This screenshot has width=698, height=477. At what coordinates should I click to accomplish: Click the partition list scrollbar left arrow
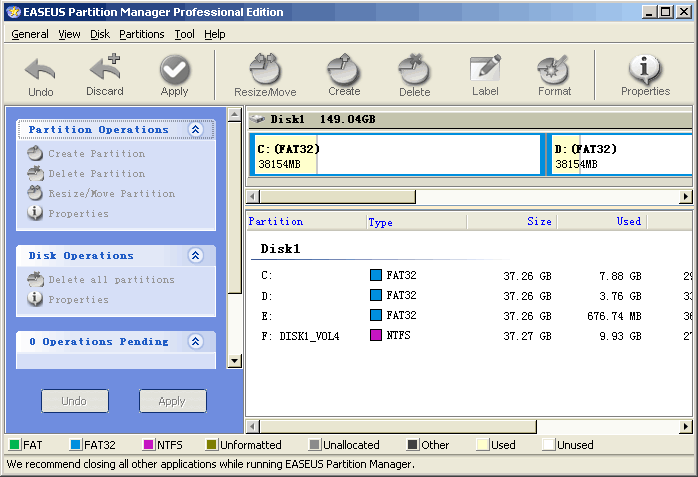253,427
